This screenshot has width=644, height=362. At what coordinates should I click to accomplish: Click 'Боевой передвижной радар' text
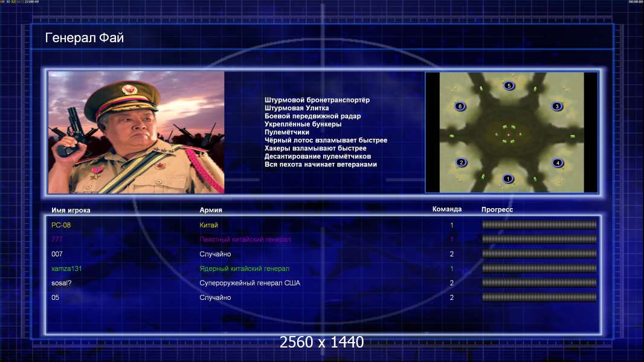click(312, 116)
